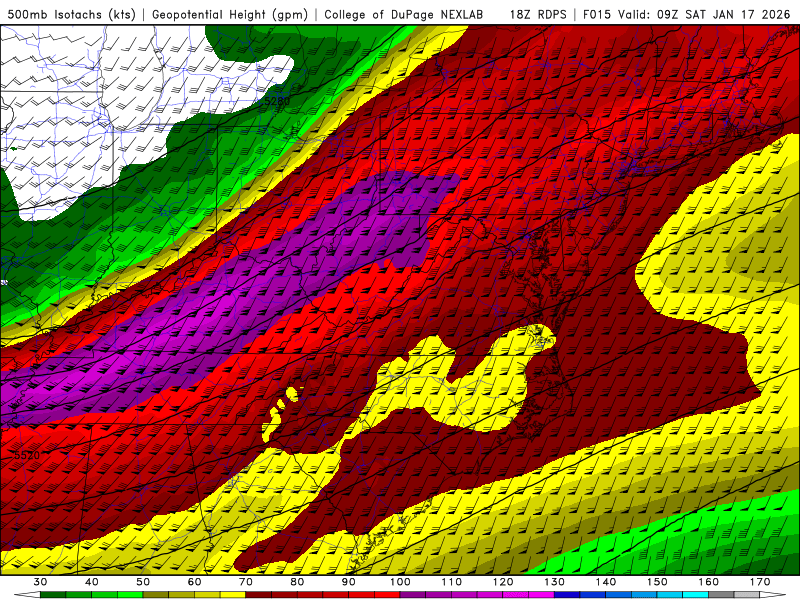Click the 5280 height contour label
800x600 pixels.
[x=277, y=101]
